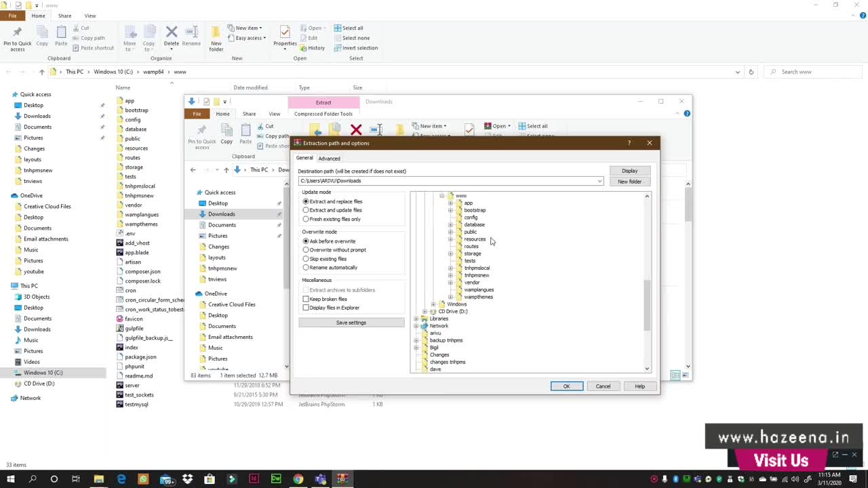Expand the vendor folder in tree
Image resolution: width=868 pixels, height=488 pixels.
click(450, 283)
